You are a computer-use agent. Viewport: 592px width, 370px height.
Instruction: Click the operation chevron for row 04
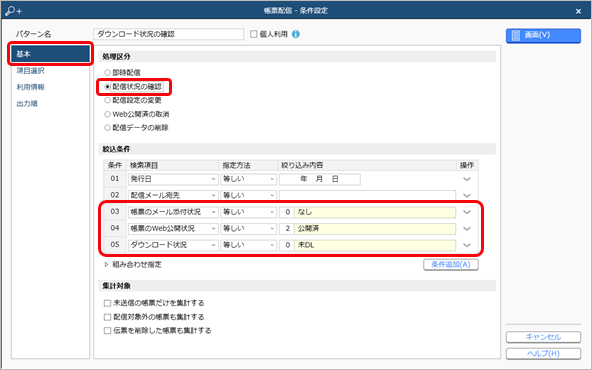coord(467,228)
